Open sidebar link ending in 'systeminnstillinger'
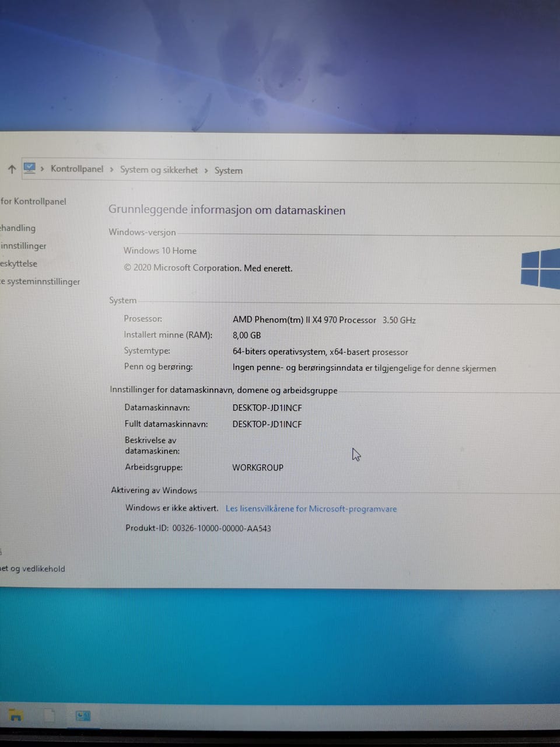560x747 pixels. coord(40,282)
